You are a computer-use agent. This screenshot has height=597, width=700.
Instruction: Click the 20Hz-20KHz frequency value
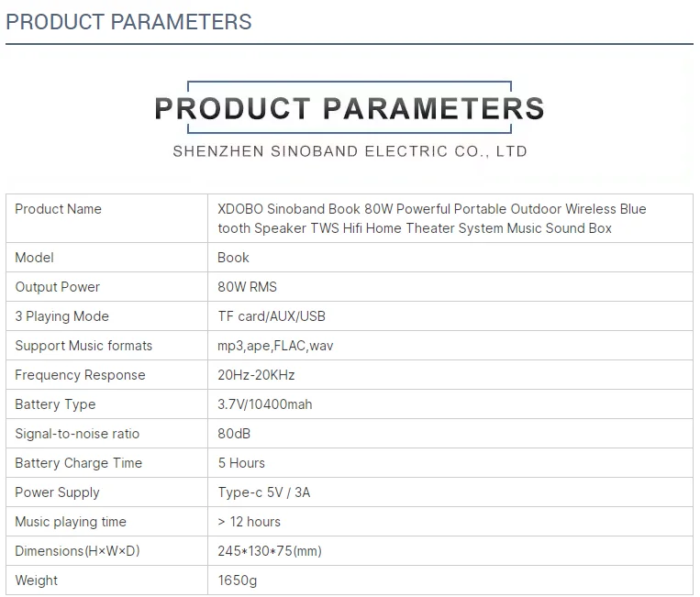coord(256,375)
